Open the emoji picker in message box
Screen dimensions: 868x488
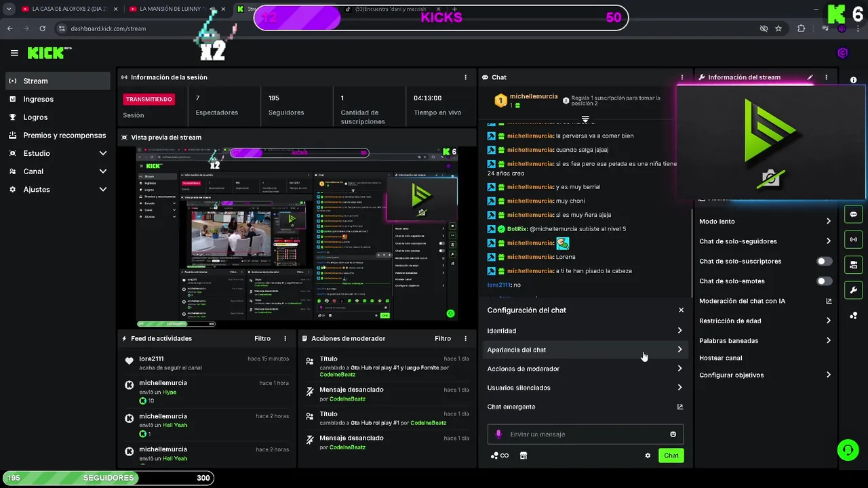(673, 434)
